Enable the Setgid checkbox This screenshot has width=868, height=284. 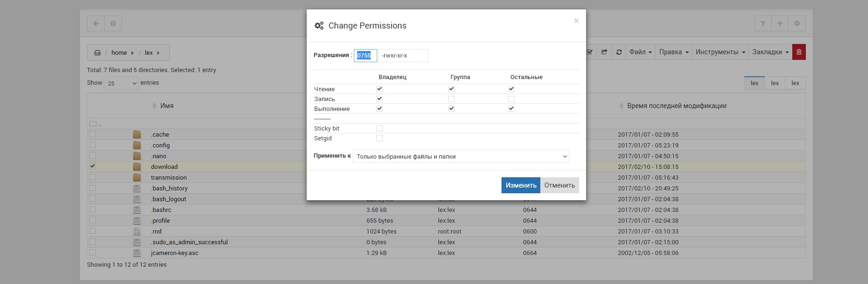click(380, 138)
